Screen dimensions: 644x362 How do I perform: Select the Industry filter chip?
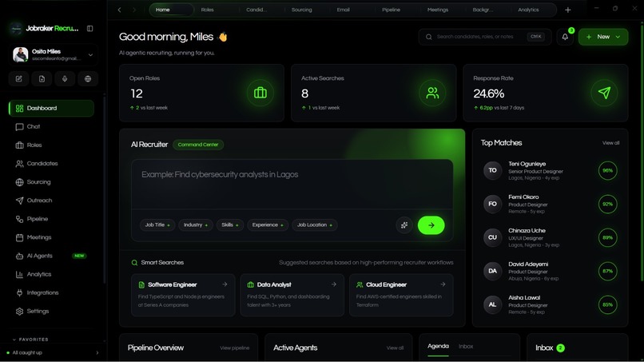click(196, 225)
